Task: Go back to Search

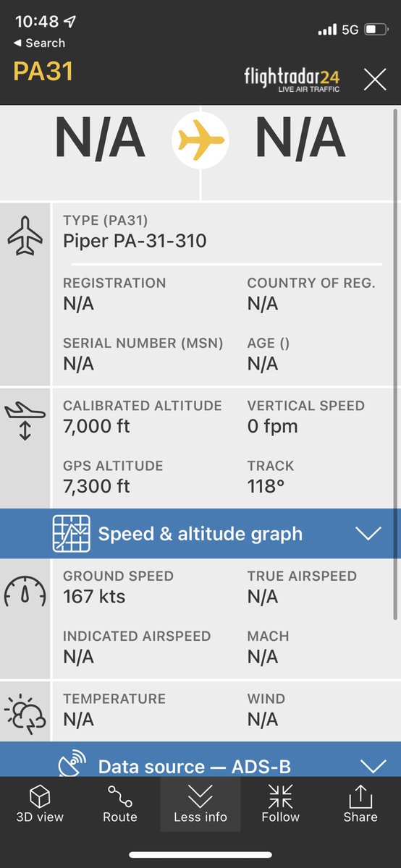Action: 39,43
